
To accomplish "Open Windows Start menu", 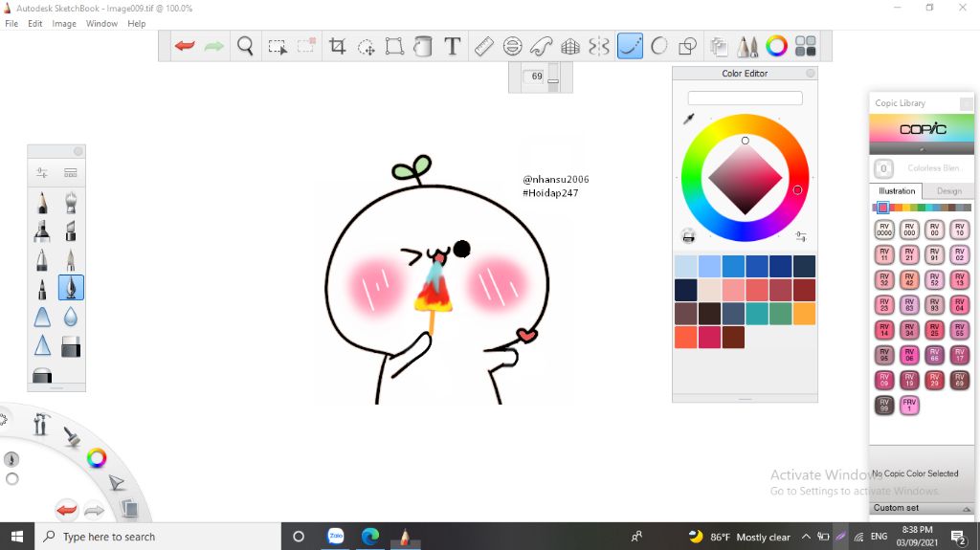I will point(17,537).
